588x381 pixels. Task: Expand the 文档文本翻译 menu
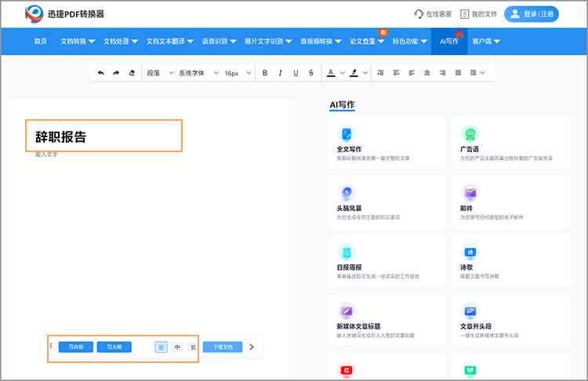pos(169,42)
